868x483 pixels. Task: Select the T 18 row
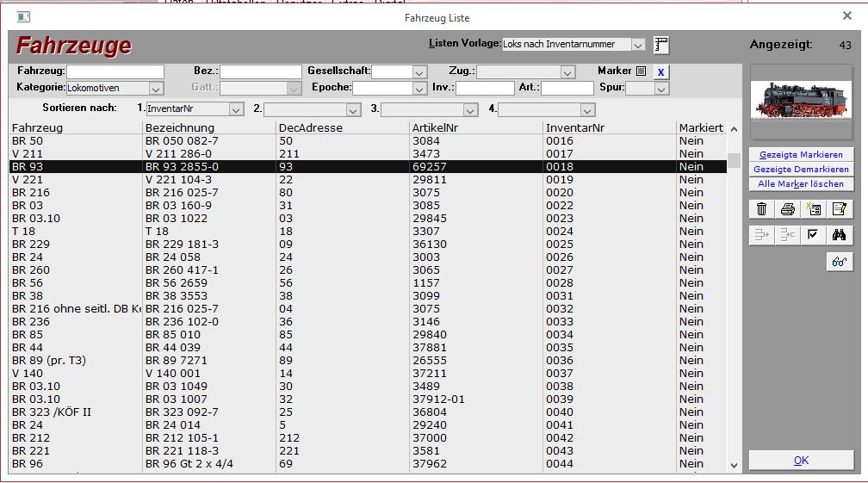pyautogui.click(x=369, y=232)
